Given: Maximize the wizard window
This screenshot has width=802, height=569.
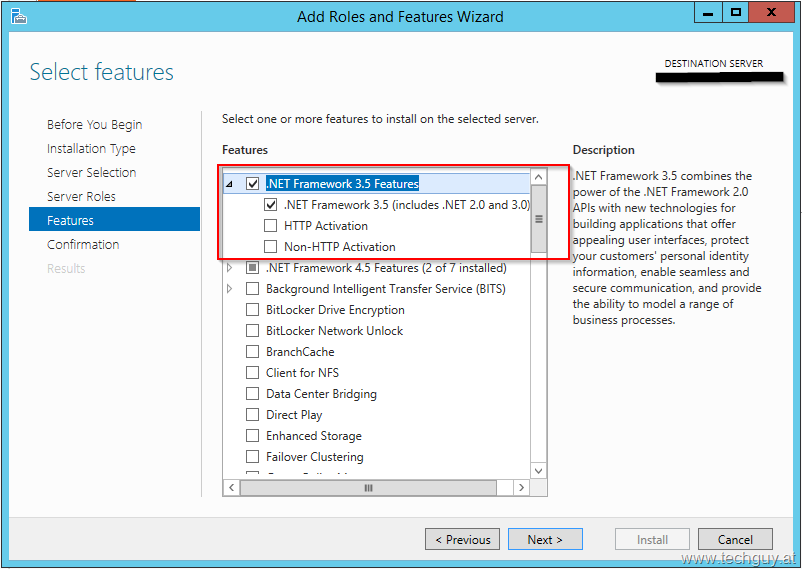Looking at the screenshot, I should (736, 13).
